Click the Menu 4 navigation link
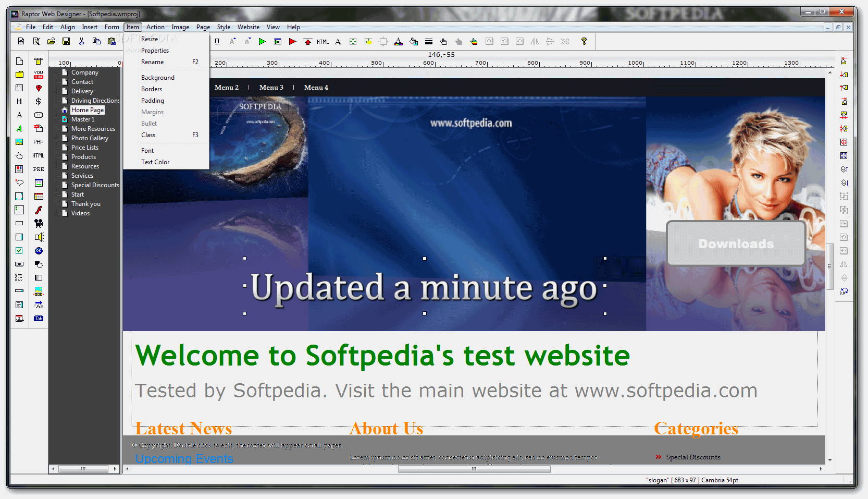Viewport: 868px width, 499px height. tap(316, 88)
